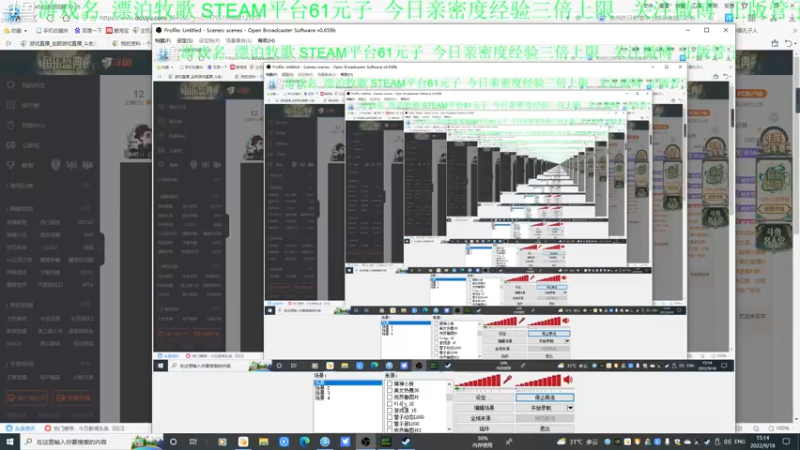Toggle the third source checkbox in outermost OBS
Screen dimensions: 800x450
(390, 397)
